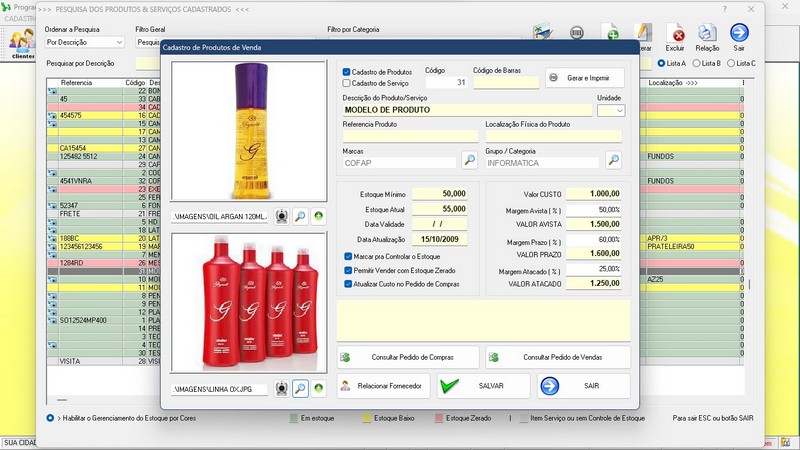Uncheck Marcar pra Controlar o Estoque

pos(348,257)
